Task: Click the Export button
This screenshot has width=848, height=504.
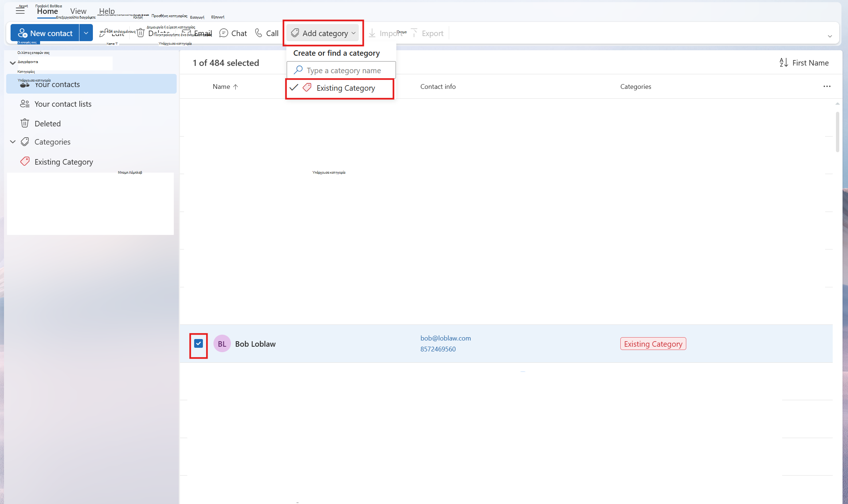Action: pyautogui.click(x=427, y=33)
